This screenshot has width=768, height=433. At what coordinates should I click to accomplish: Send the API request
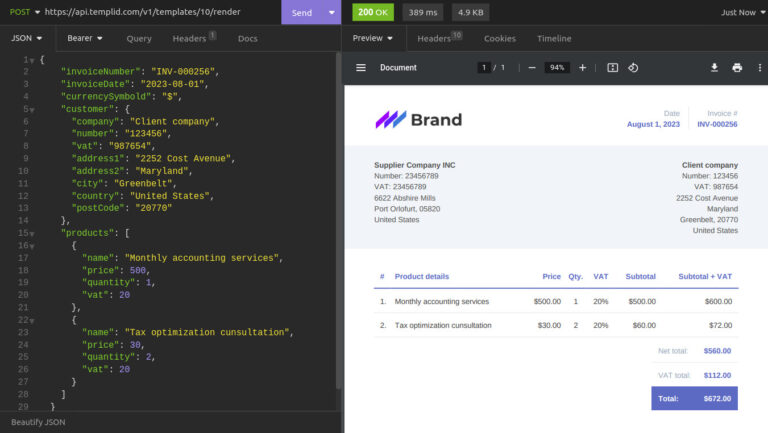[x=301, y=12]
